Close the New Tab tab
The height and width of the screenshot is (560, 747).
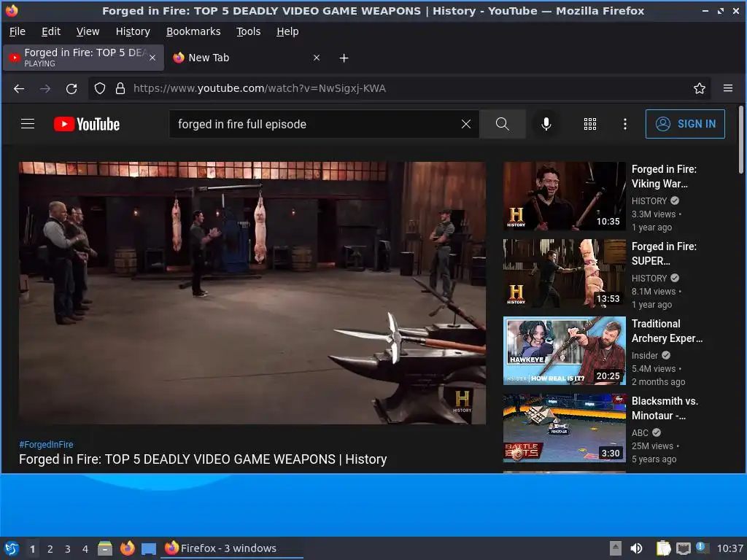pyautogui.click(x=317, y=58)
